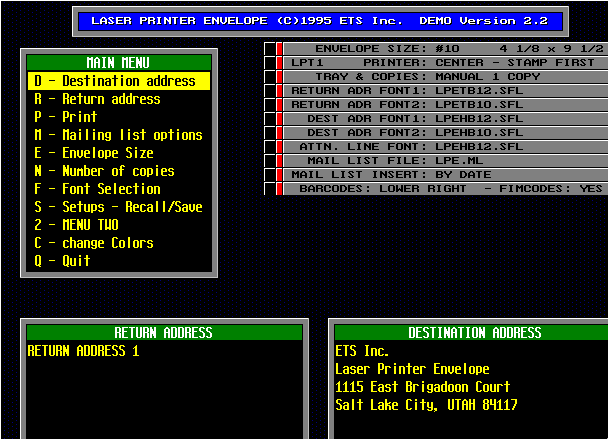Click DEST ADR FONT1 LPEHB12.SFL row

[446, 119]
